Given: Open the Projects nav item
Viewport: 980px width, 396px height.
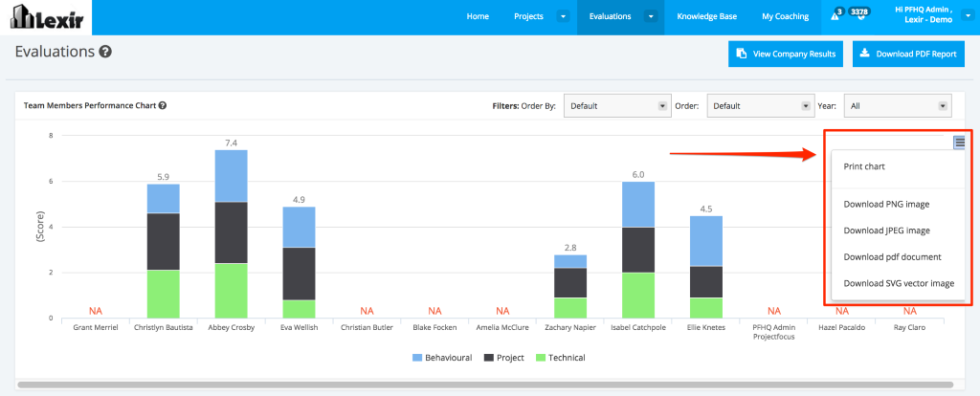Looking at the screenshot, I should coord(528,17).
